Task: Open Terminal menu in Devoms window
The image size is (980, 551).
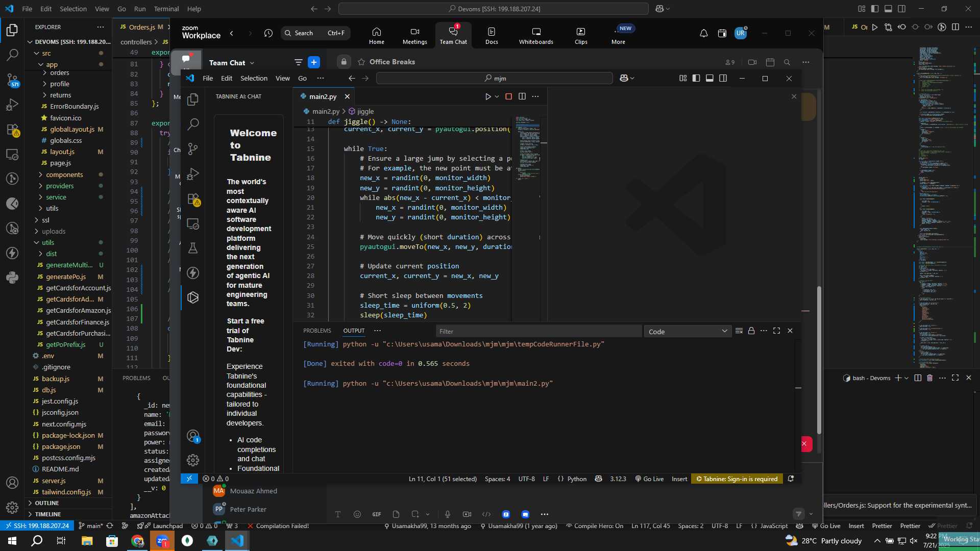Action: coord(166,9)
